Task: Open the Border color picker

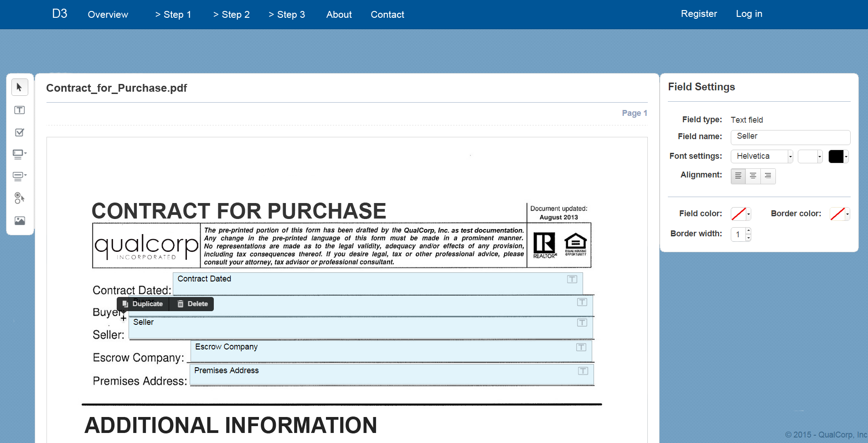Action: coord(840,214)
